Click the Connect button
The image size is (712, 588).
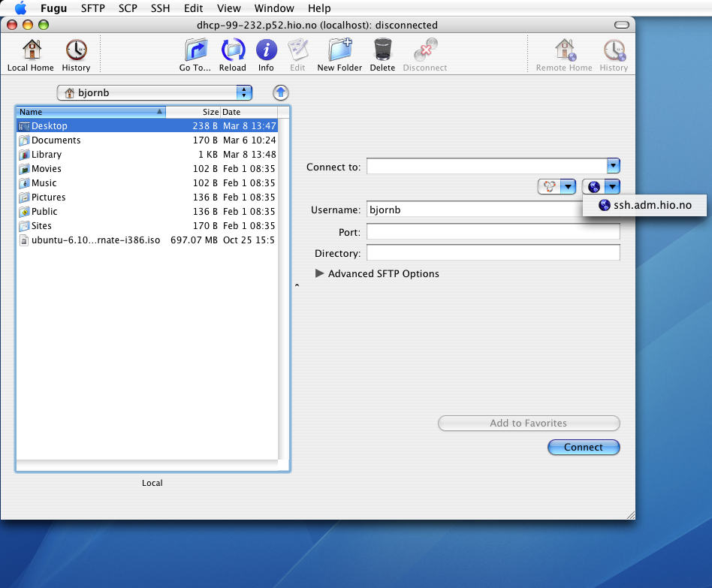[x=584, y=448]
